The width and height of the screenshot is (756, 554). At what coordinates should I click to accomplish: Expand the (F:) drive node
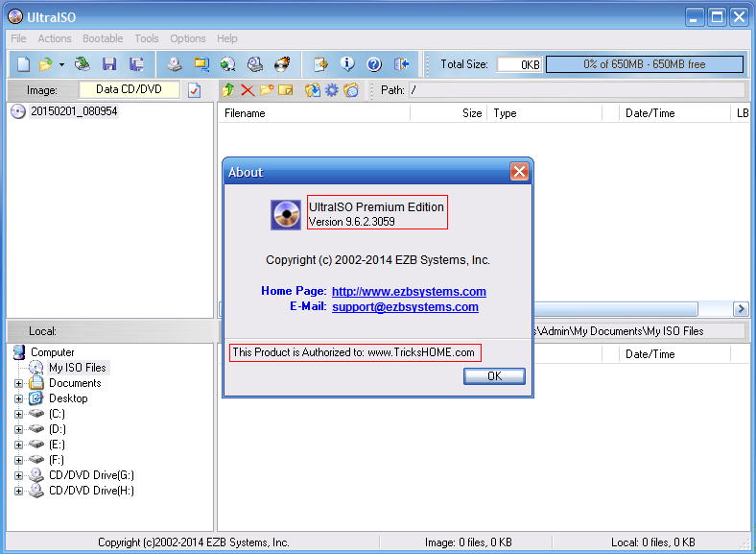click(19, 460)
